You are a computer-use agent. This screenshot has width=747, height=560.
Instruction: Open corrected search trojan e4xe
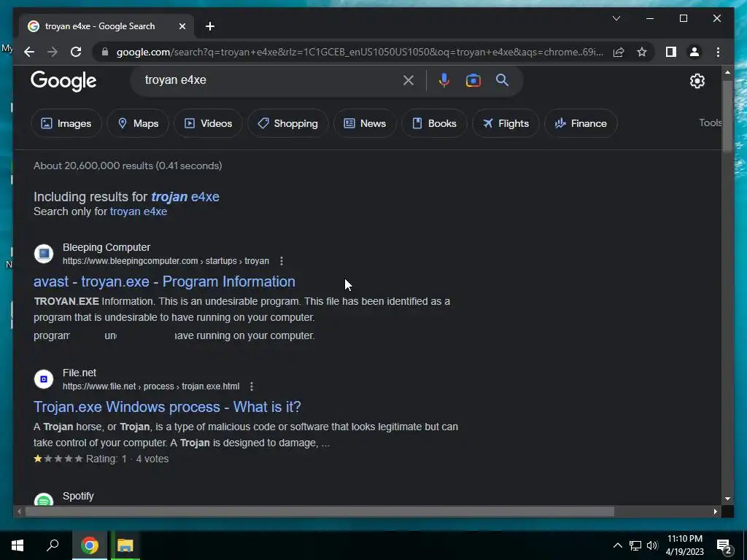tap(185, 197)
